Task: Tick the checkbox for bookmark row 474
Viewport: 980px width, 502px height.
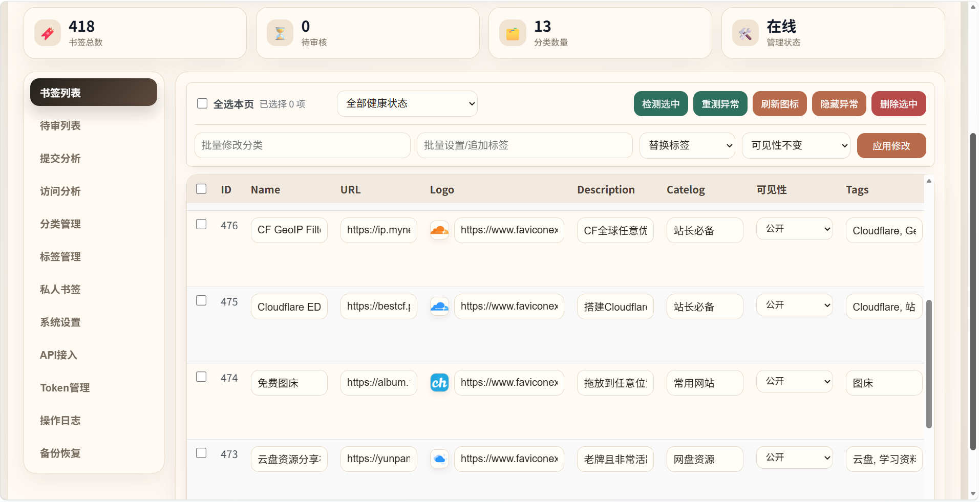Action: (x=201, y=377)
